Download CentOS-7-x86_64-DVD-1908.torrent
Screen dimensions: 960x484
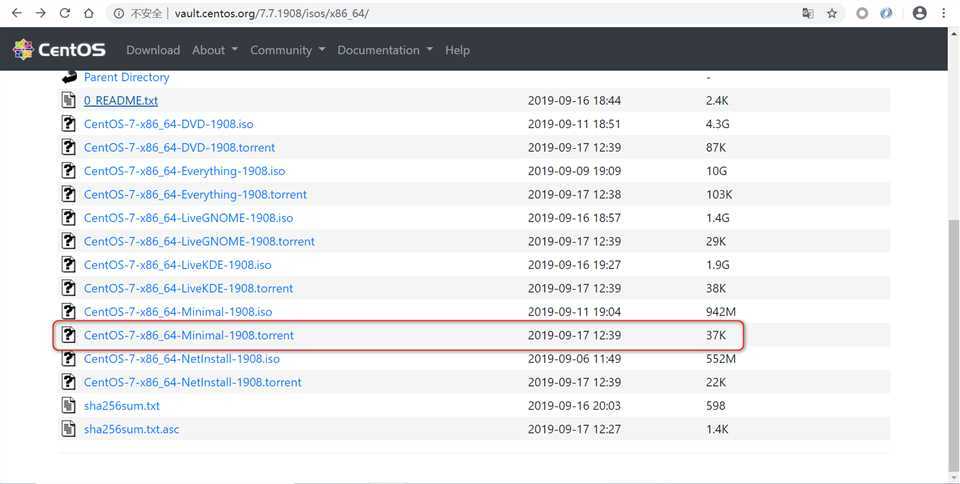point(179,147)
